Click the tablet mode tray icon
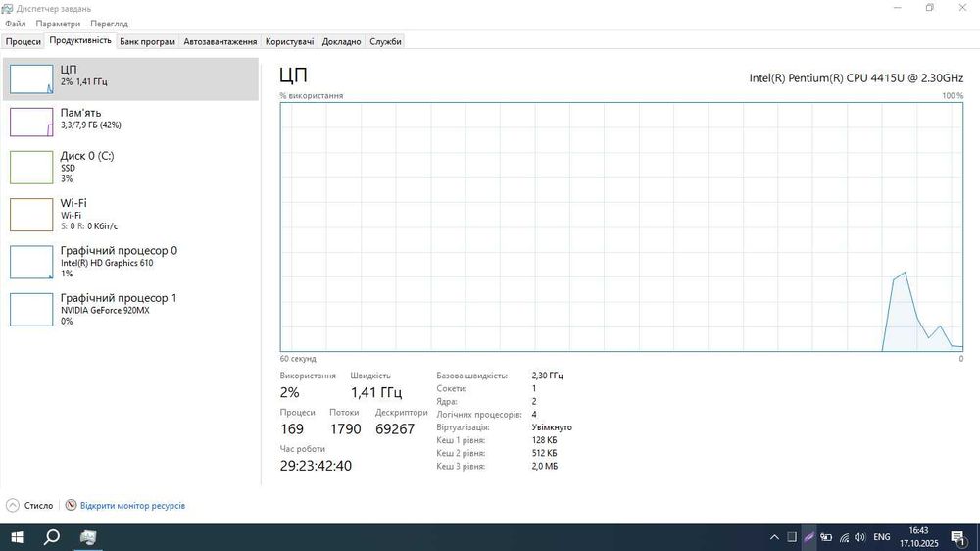The width and height of the screenshot is (980, 551). (x=791, y=537)
